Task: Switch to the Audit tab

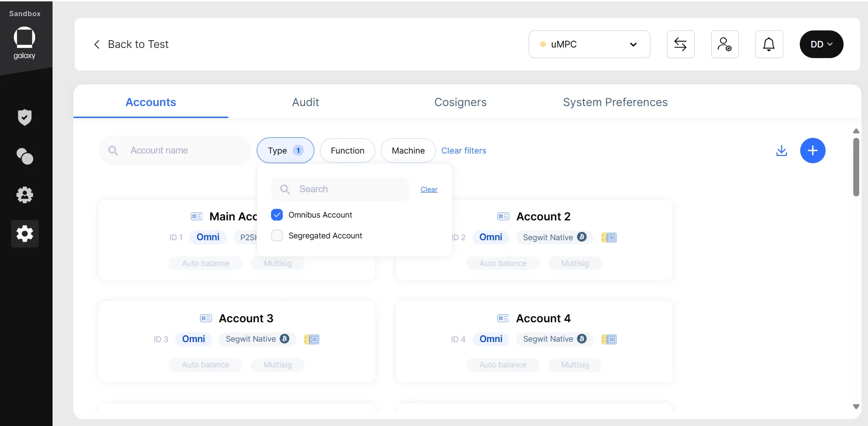Action: (x=306, y=102)
